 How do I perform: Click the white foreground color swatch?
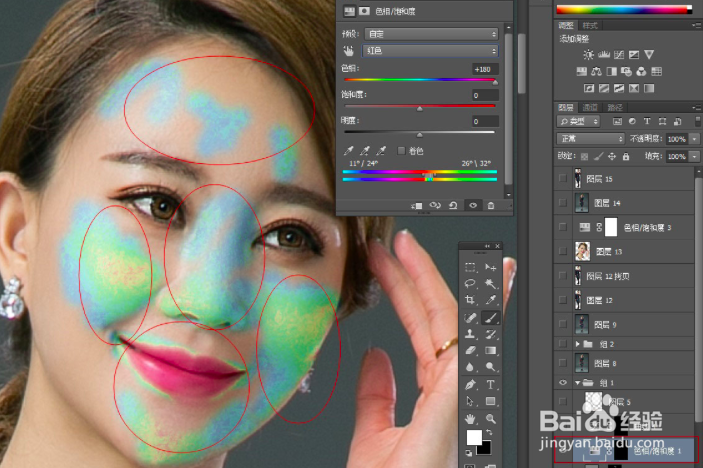tap(473, 437)
